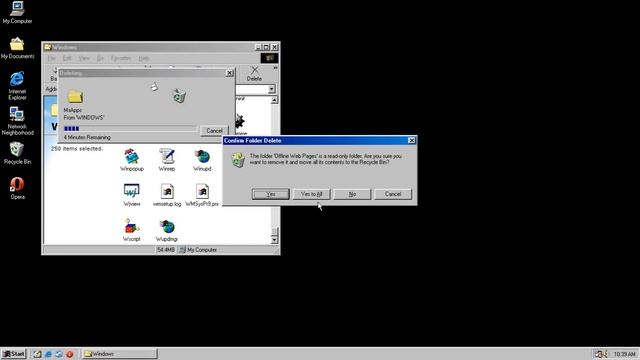Click the read-only folder warning message text
Screen dimensions: 640x360
coord(326,159)
